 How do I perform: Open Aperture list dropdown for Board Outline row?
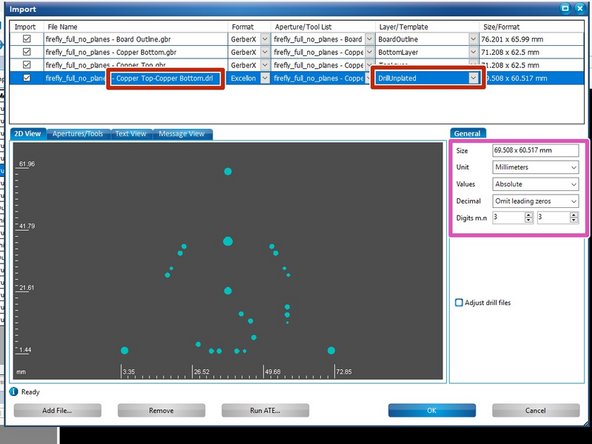370,39
